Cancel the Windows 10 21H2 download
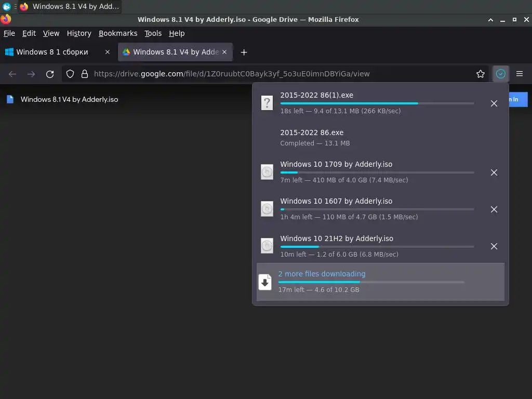The image size is (532, 399). tap(494, 246)
